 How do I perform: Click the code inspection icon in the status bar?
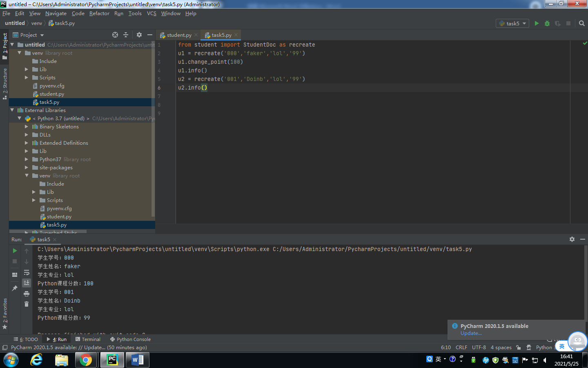pos(529,348)
